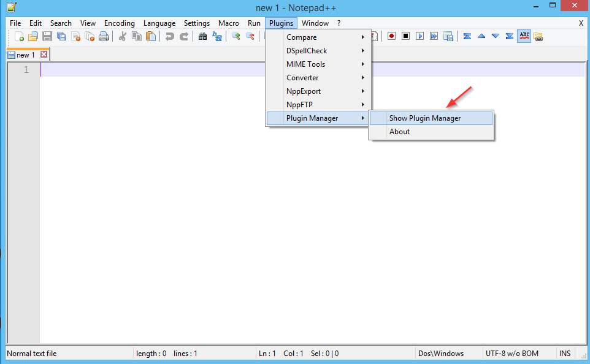Close the new 1 tab with red X

point(44,55)
